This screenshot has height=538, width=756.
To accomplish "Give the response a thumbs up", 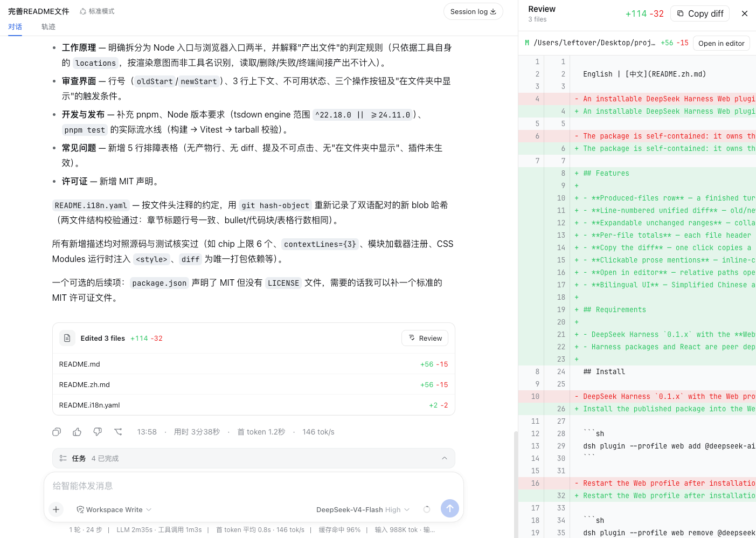I will (x=77, y=432).
